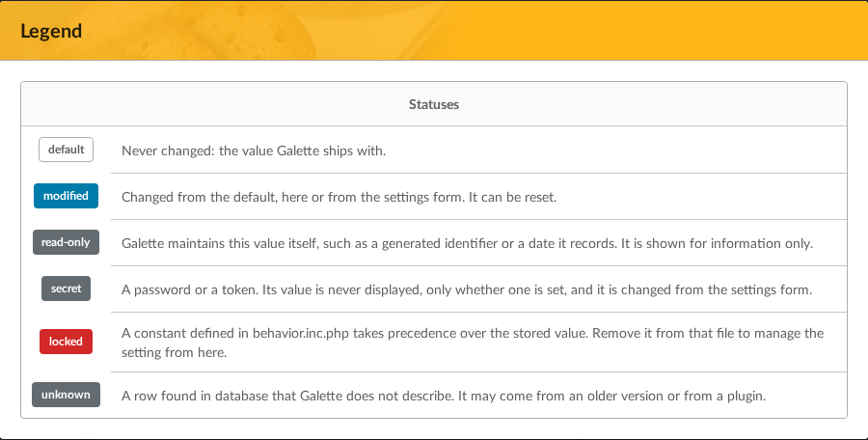
Task: Click the Statuses table header
Action: tap(434, 104)
